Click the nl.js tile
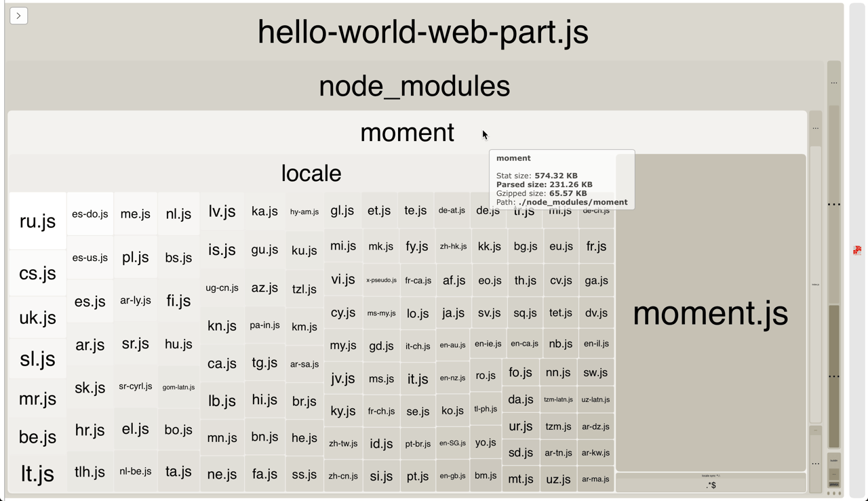 pyautogui.click(x=179, y=214)
